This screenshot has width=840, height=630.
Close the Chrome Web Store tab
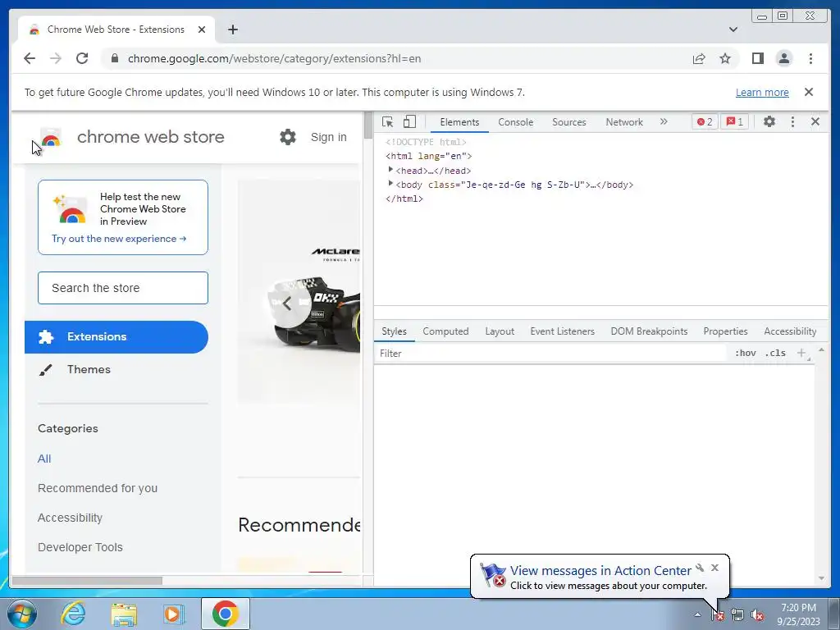(x=202, y=30)
